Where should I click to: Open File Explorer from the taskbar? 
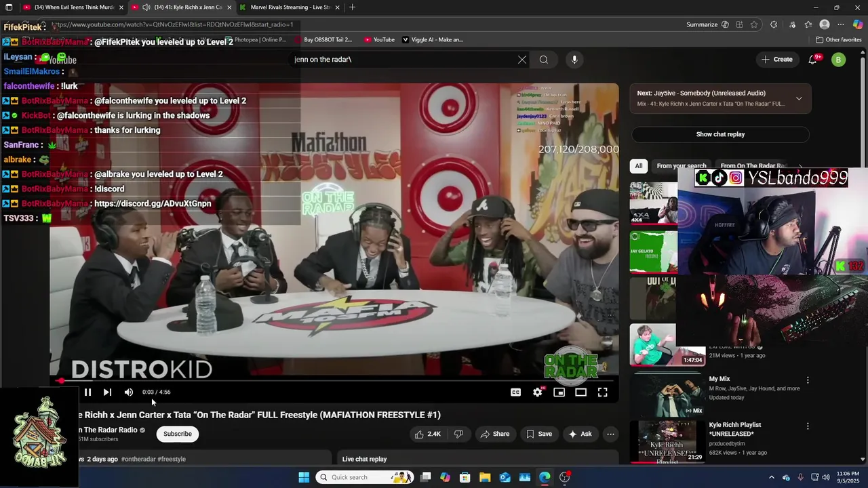[x=485, y=477]
